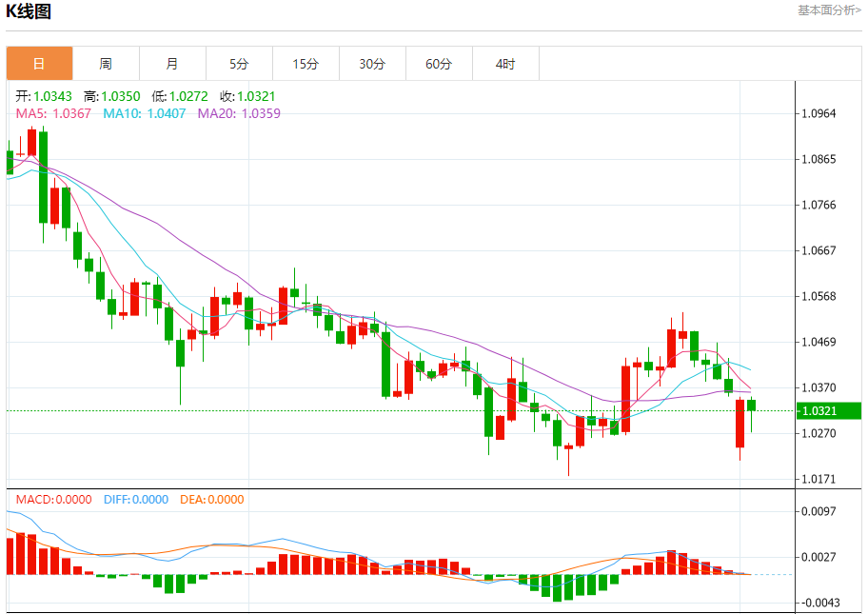Image resolution: width=868 pixels, height=614 pixels.
Task: Open the 15分 chart tab
Action: [x=306, y=64]
